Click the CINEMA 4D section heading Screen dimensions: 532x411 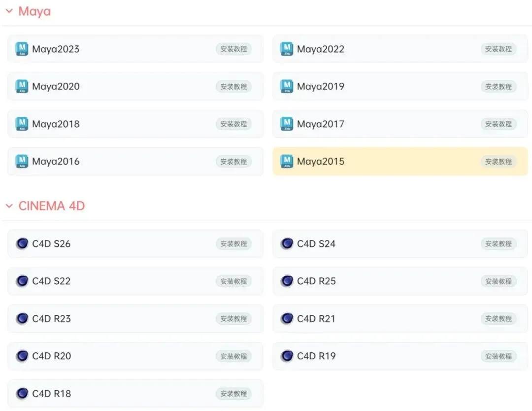[x=52, y=206]
